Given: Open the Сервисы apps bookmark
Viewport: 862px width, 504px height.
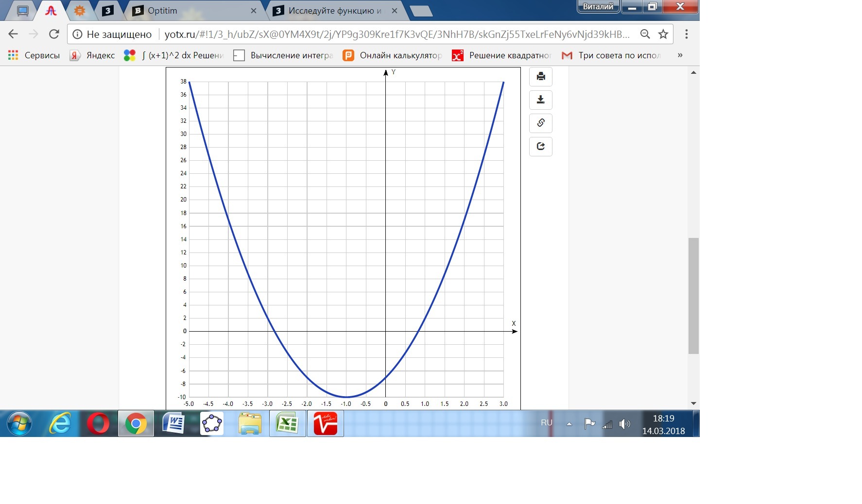Looking at the screenshot, I should tap(34, 55).
